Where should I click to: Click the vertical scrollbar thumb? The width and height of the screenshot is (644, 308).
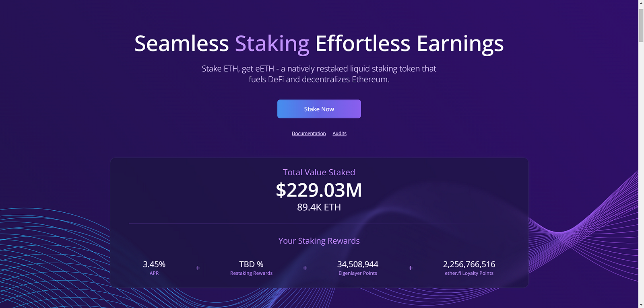click(641, 24)
